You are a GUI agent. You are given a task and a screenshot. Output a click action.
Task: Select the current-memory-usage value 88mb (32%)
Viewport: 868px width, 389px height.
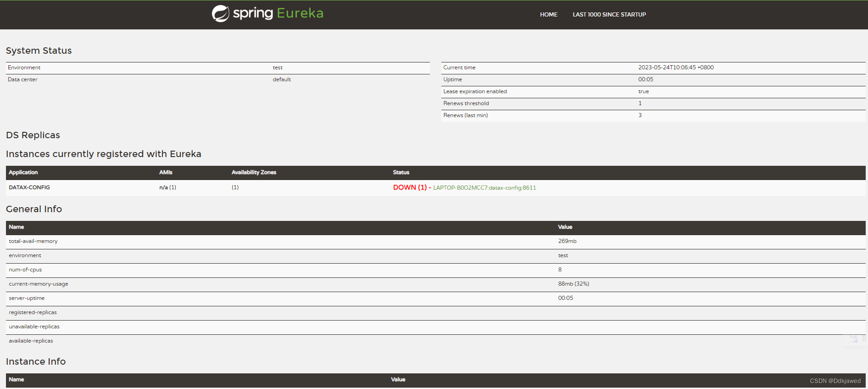point(573,284)
